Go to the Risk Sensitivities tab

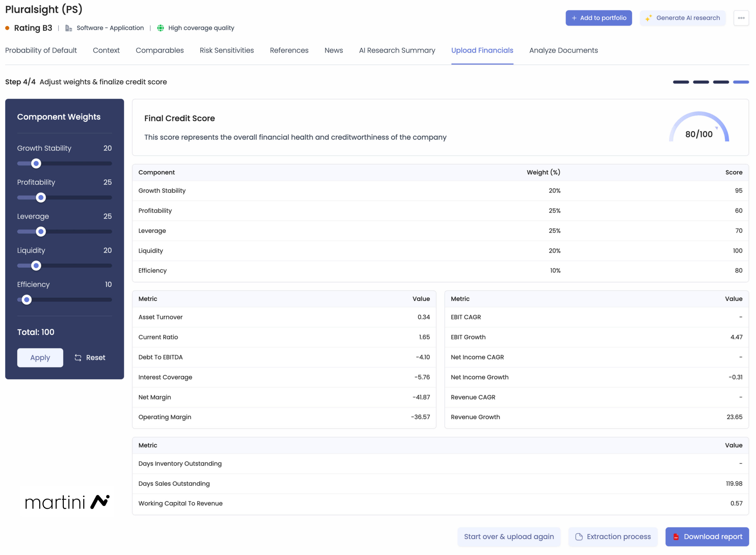pos(227,50)
